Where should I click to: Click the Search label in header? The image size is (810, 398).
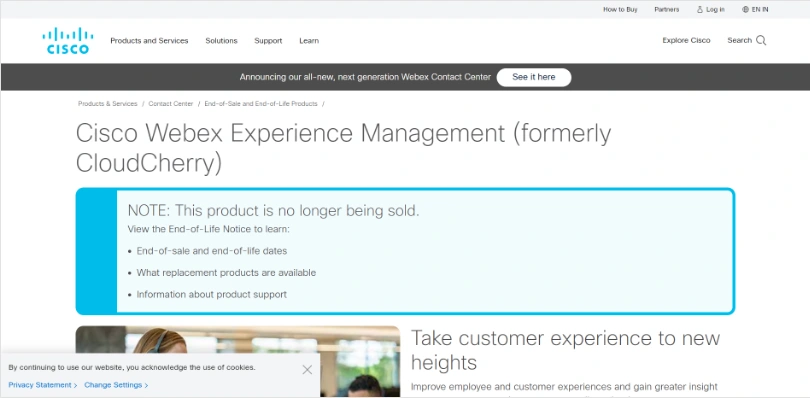pyautogui.click(x=739, y=40)
